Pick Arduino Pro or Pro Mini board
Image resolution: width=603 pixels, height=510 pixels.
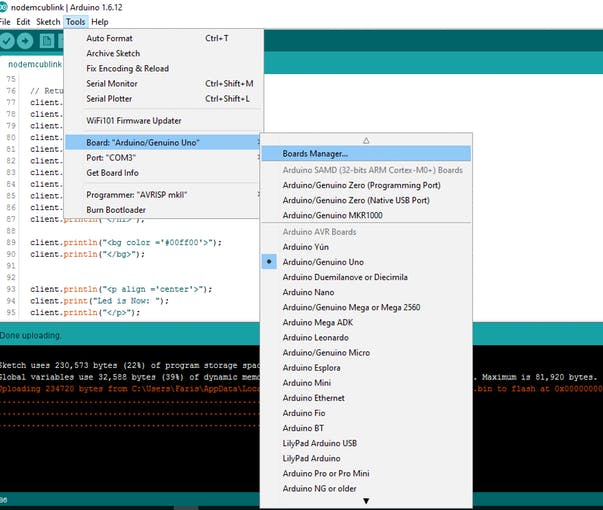coord(366,473)
